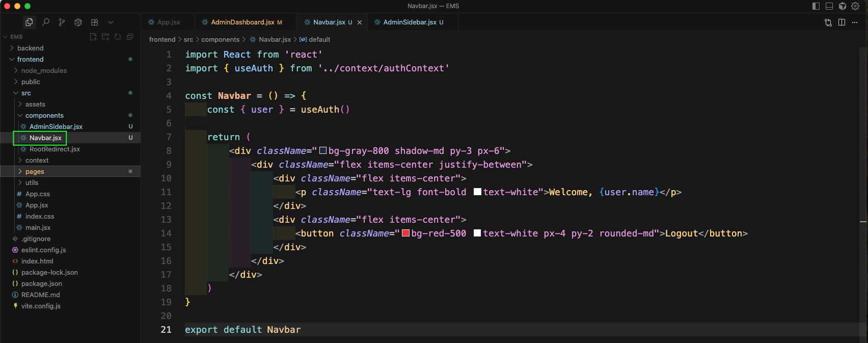Click the cube icon next to Source Control
The image size is (868, 343).
point(78,22)
